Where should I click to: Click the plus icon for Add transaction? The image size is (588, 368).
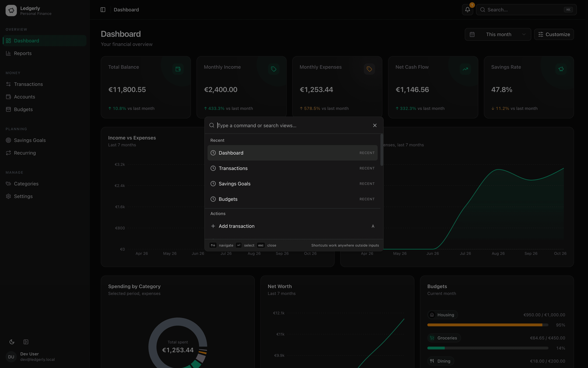coord(213,226)
